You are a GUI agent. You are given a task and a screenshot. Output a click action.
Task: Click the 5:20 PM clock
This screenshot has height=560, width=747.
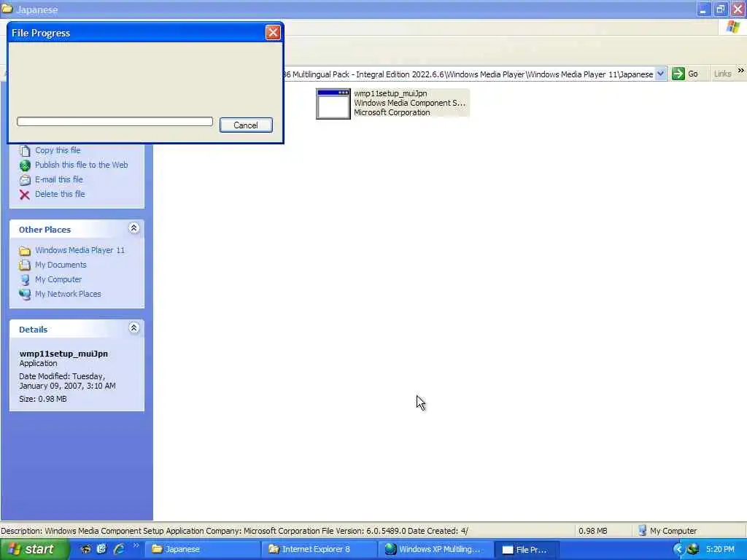[720, 549]
